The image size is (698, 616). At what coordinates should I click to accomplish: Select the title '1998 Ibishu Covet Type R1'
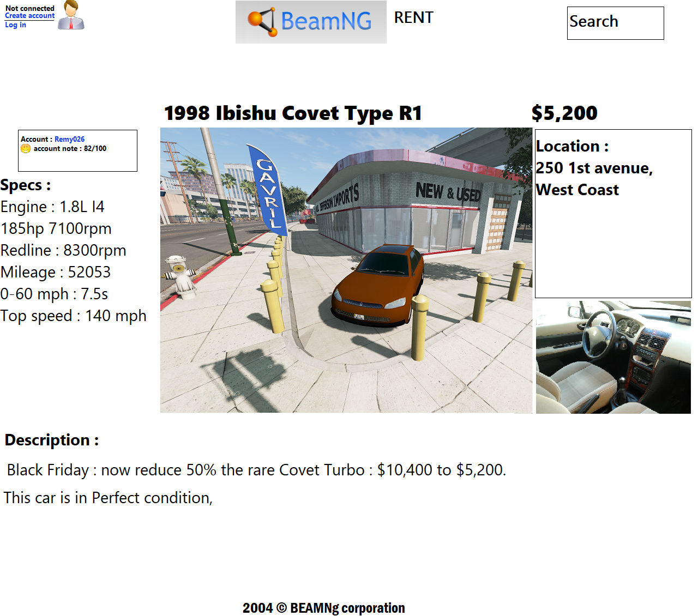293,113
